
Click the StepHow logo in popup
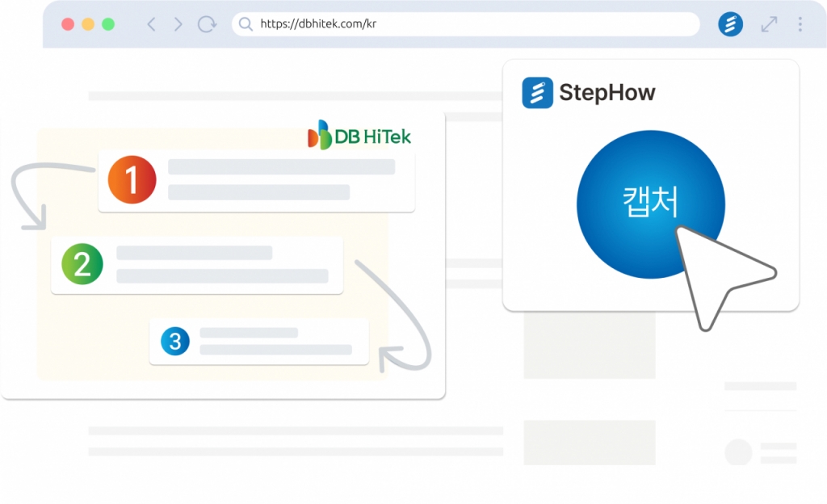537,93
